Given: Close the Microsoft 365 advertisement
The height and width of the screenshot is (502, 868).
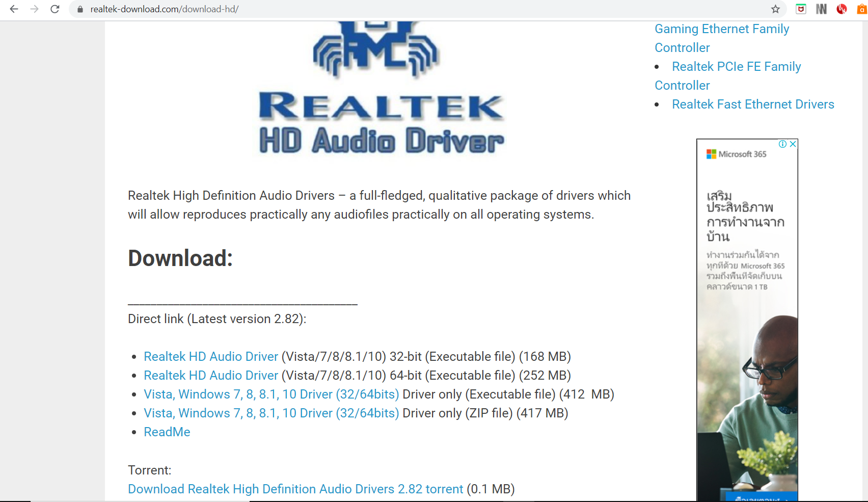Looking at the screenshot, I should (x=793, y=144).
